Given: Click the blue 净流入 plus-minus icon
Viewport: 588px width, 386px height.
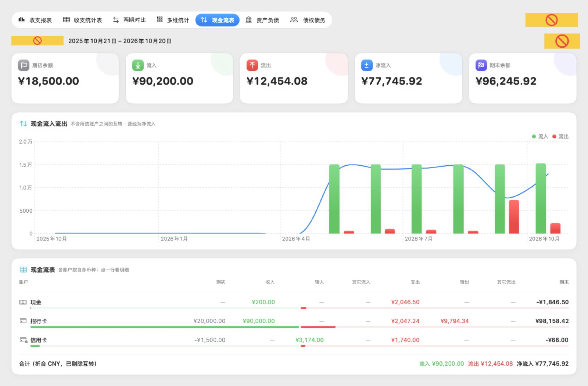Looking at the screenshot, I should [x=367, y=65].
